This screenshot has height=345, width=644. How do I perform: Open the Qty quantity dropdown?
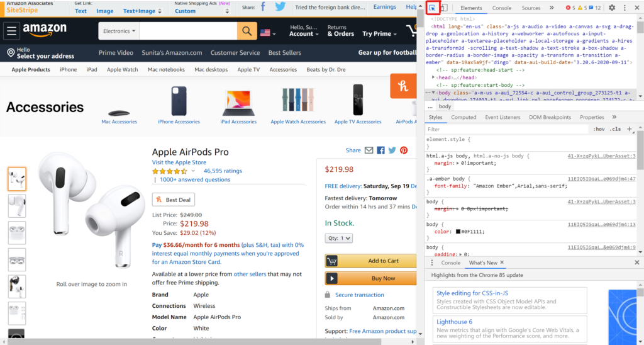(338, 238)
